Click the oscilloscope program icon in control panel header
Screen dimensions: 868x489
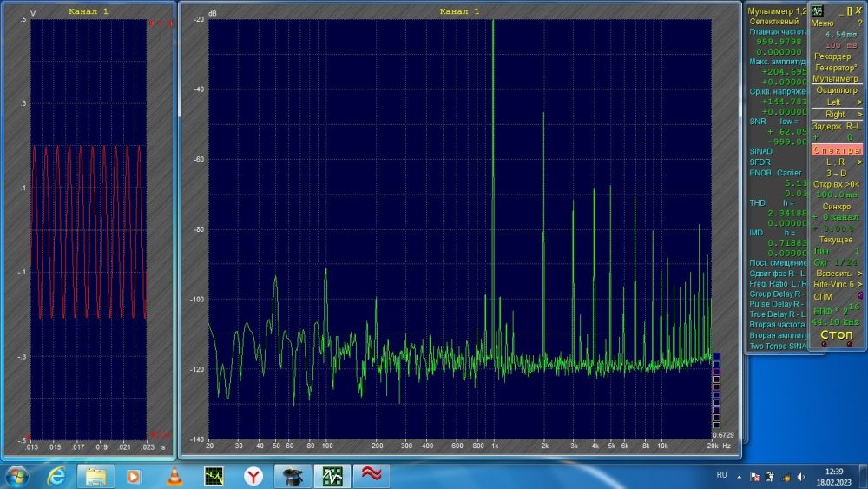click(x=818, y=10)
